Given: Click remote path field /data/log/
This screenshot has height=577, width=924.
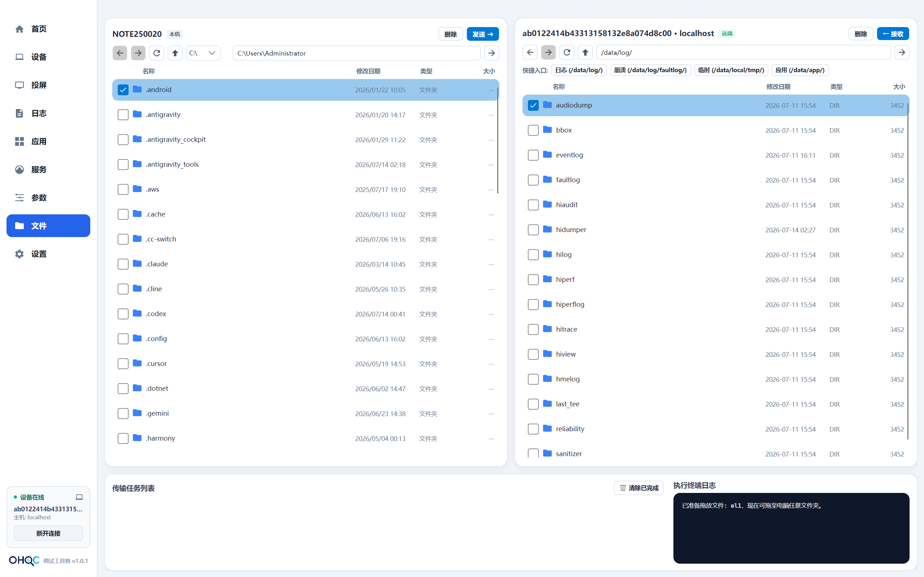Looking at the screenshot, I should pyautogui.click(x=743, y=52).
